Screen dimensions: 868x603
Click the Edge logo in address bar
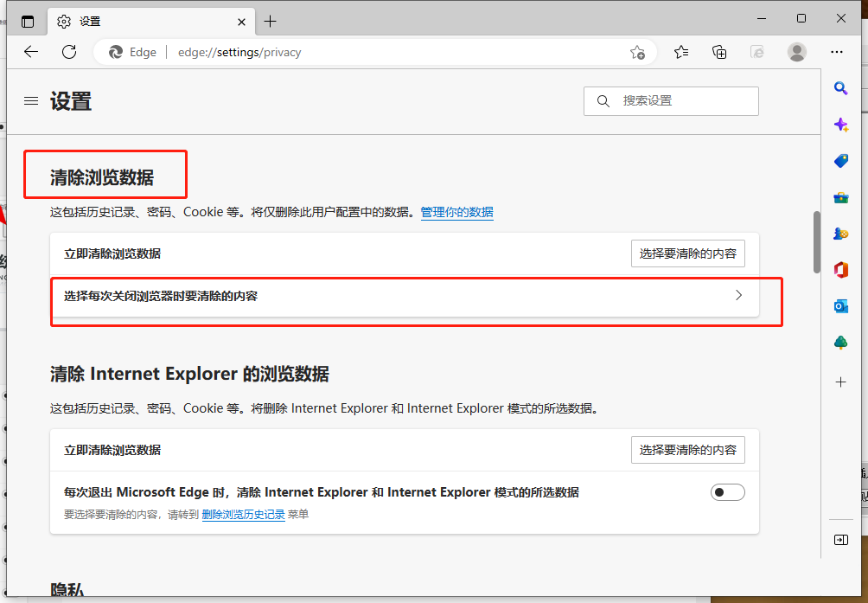tap(115, 52)
